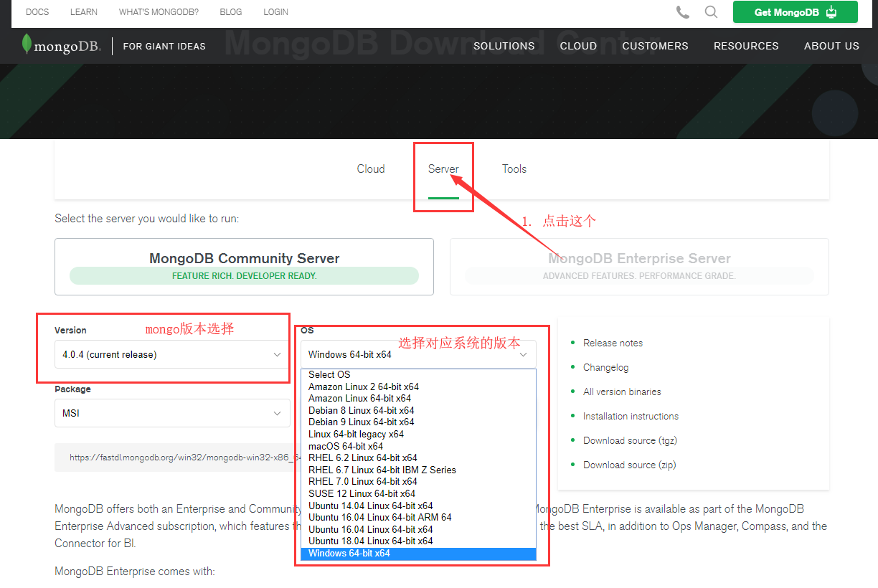Image resolution: width=878 pixels, height=588 pixels.
Task: Open the ABOUT US menu
Action: (831, 46)
